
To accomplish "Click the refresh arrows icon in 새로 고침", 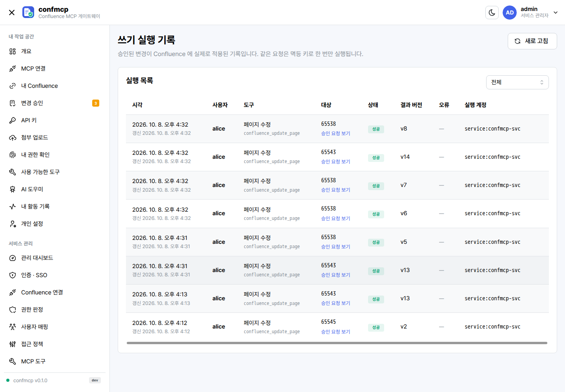I will 518,41.
